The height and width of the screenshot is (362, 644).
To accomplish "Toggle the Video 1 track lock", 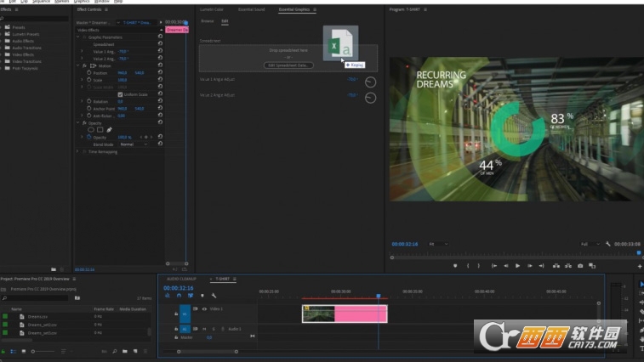I will point(176,314).
